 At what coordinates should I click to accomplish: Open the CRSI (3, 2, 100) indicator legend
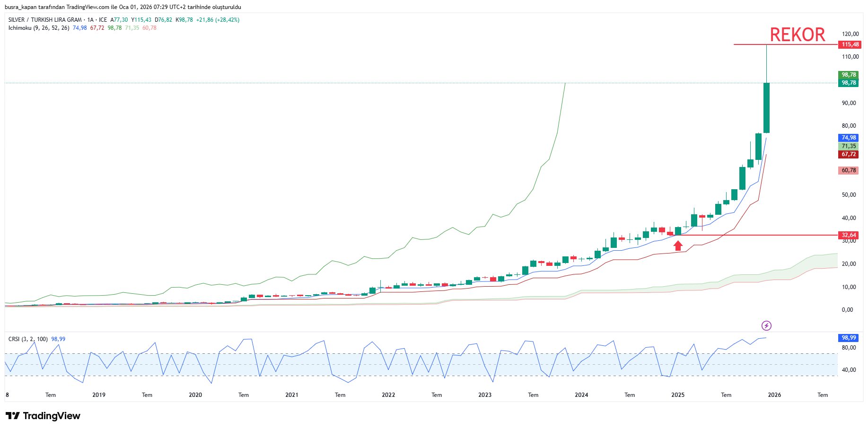pyautogui.click(x=28, y=339)
